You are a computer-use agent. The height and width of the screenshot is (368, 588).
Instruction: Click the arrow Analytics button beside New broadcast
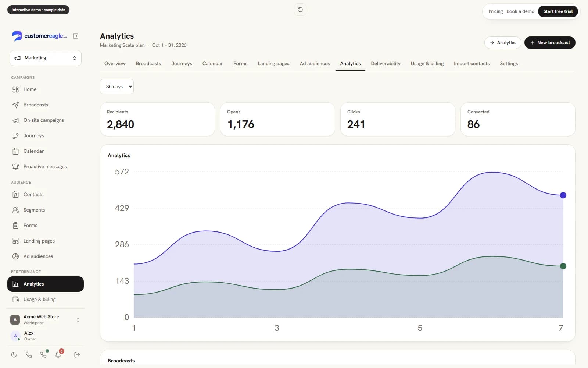pos(503,43)
